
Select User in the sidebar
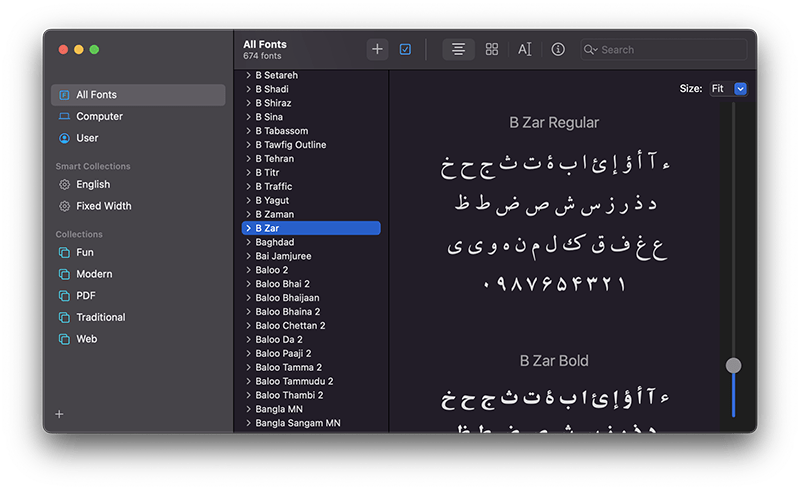pyautogui.click(x=138, y=138)
